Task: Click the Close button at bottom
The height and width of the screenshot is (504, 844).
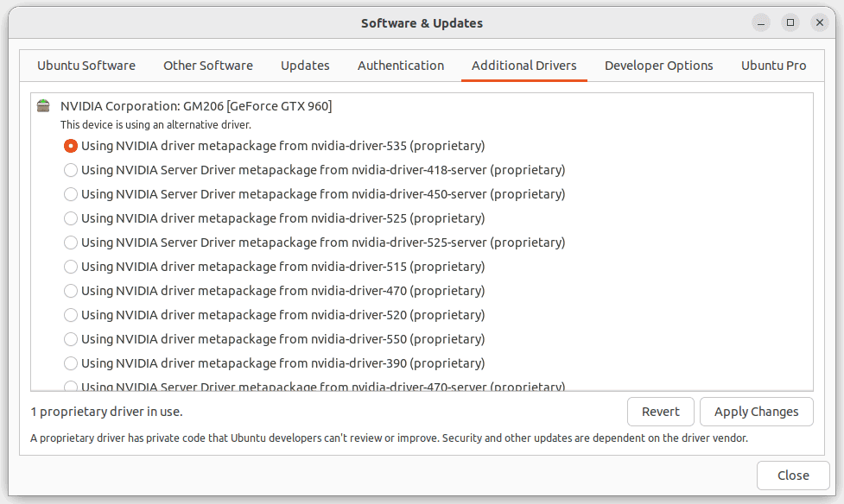Action: [793, 476]
